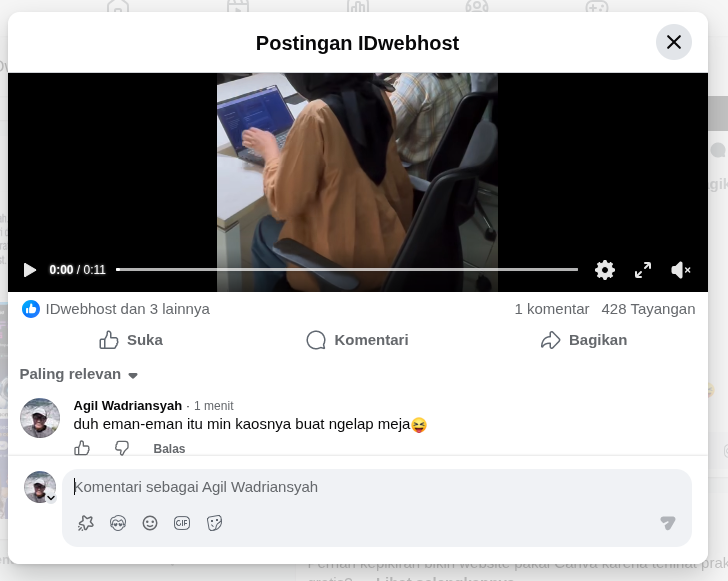Viewport: 728px width, 581px height.
Task: Click the video frame thumbnail
Action: point(358,182)
